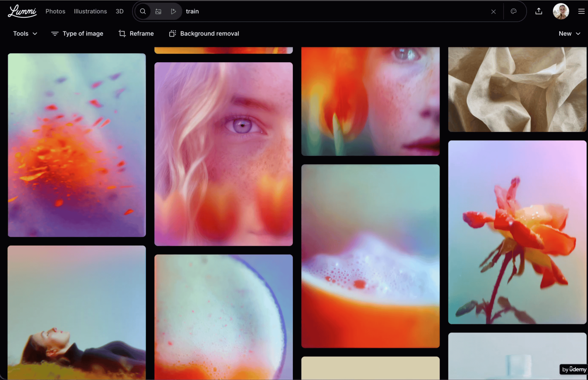Expand the Tools dropdown
This screenshot has height=380, width=588.
(25, 33)
